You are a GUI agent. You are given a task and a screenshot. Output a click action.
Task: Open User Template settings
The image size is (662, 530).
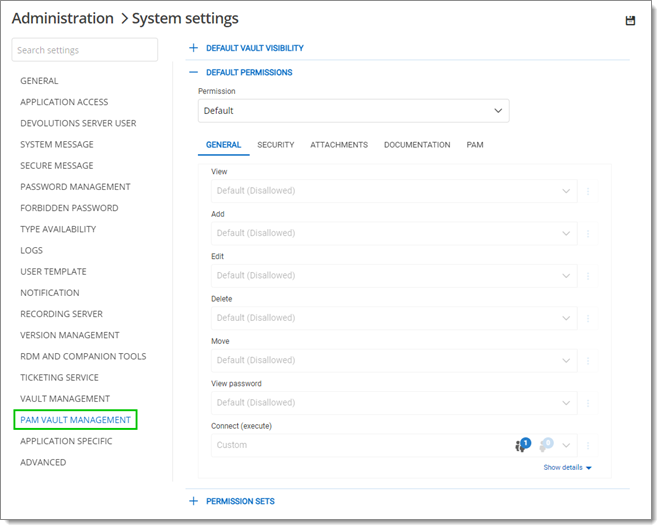pos(53,272)
